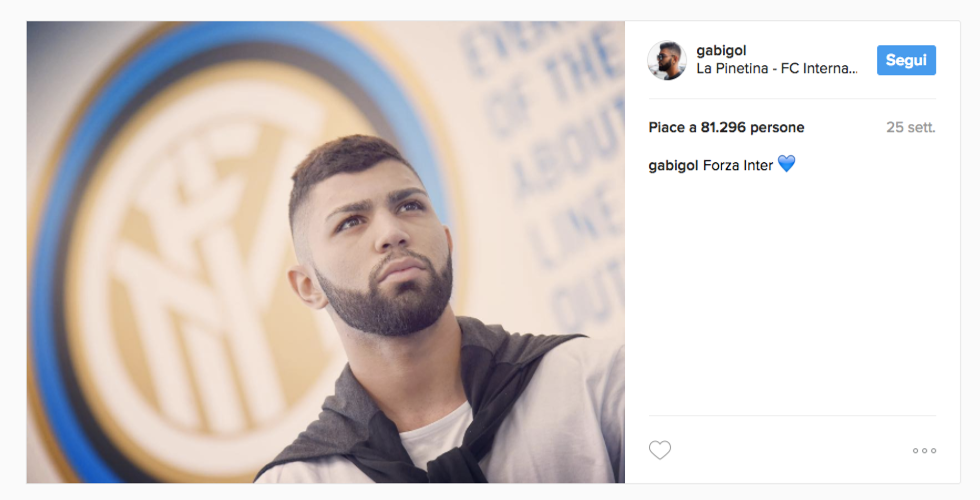This screenshot has height=500, width=980.
Task: Click gabigol username before the caption
Action: (673, 165)
